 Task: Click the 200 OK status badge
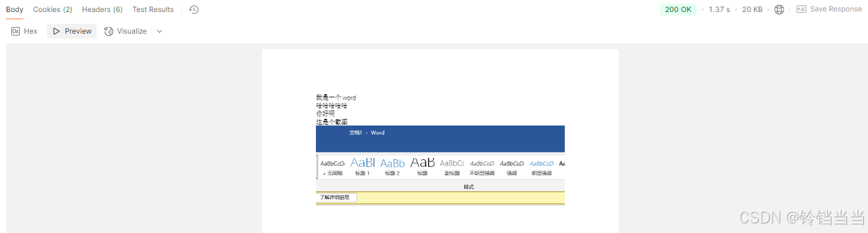[x=678, y=10]
